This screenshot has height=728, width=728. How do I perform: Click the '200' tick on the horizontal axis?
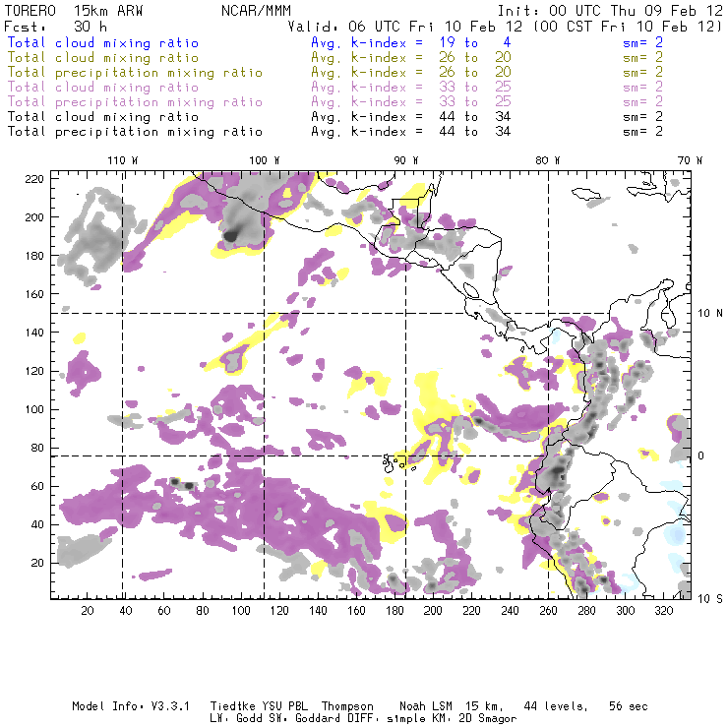(433, 611)
